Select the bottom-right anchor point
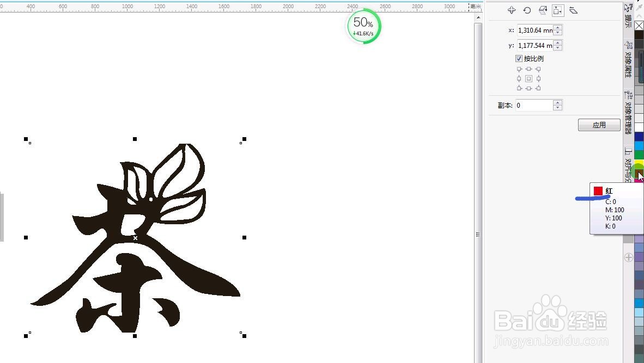644x363 pixels. coord(538,88)
